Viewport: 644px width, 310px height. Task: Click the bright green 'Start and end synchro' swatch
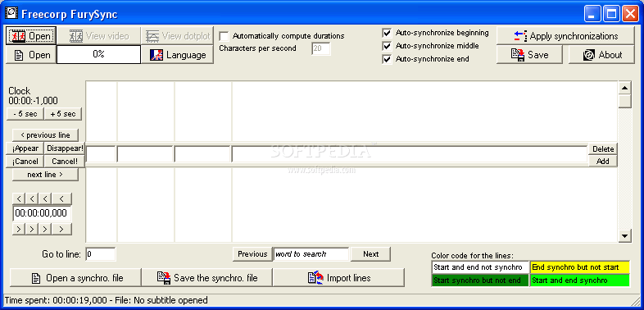579,280
